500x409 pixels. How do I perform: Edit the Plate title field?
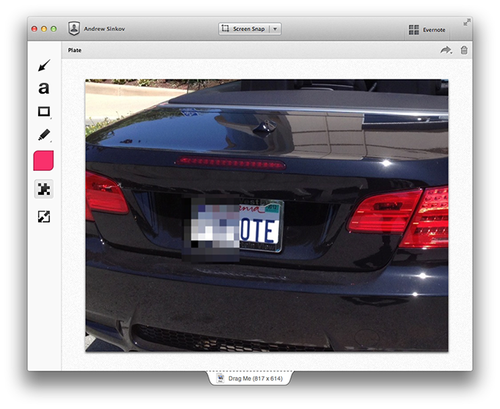[75, 50]
